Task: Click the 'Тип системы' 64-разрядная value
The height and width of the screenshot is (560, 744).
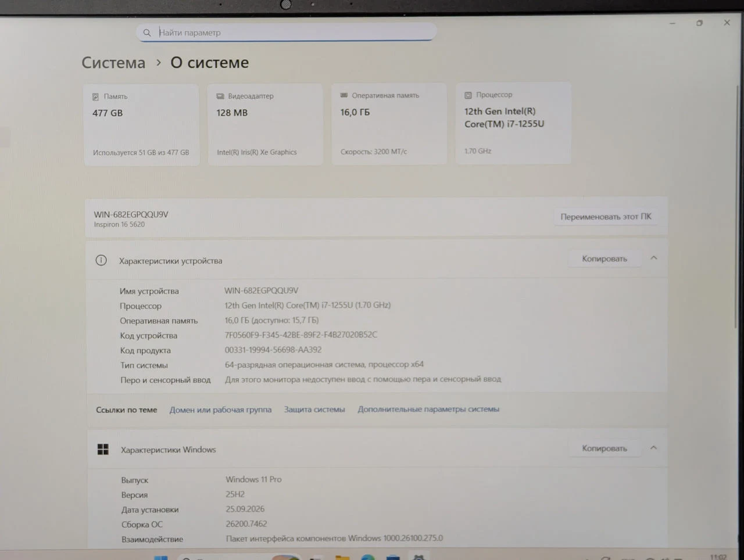Action: pyautogui.click(x=324, y=365)
